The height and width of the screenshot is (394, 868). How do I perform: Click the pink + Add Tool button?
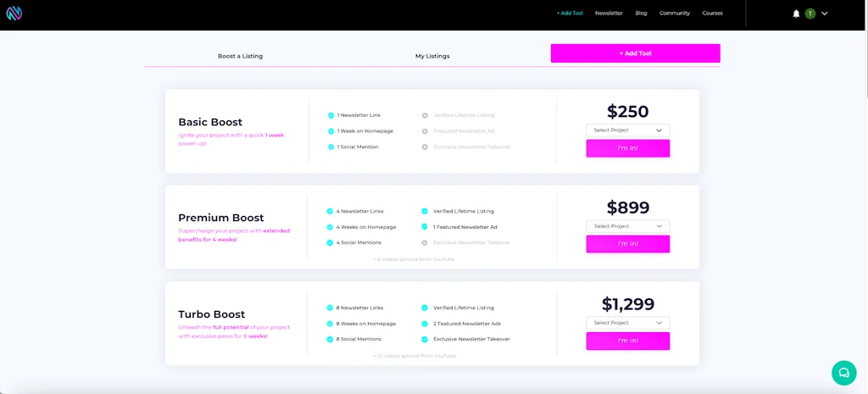pos(635,53)
